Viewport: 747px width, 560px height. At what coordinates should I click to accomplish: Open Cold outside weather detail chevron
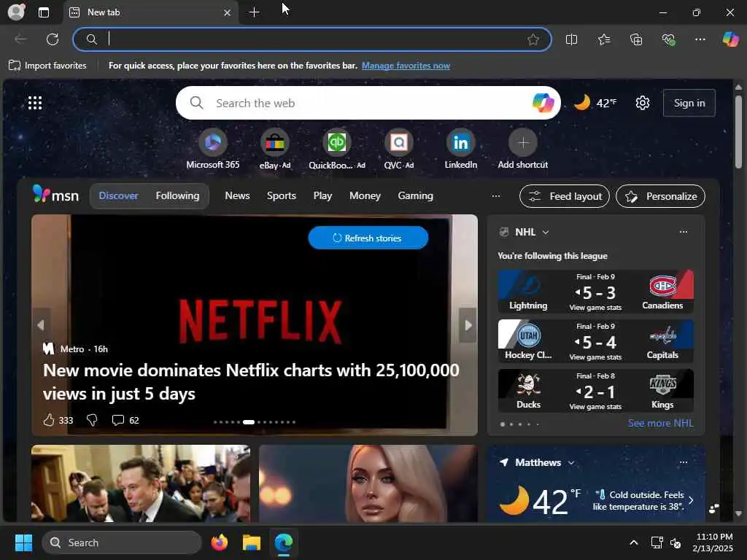pyautogui.click(x=691, y=500)
